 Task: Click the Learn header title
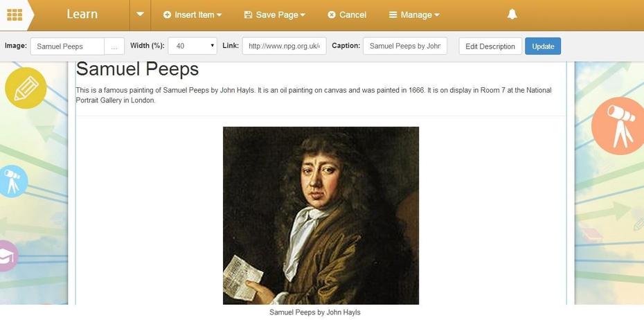[82, 15]
